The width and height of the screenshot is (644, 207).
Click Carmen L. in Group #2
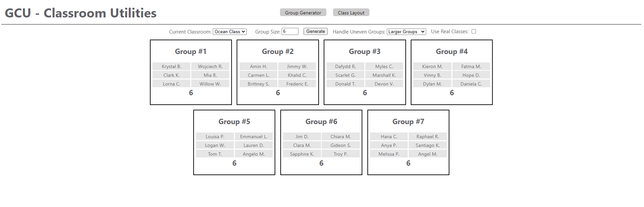coord(258,75)
